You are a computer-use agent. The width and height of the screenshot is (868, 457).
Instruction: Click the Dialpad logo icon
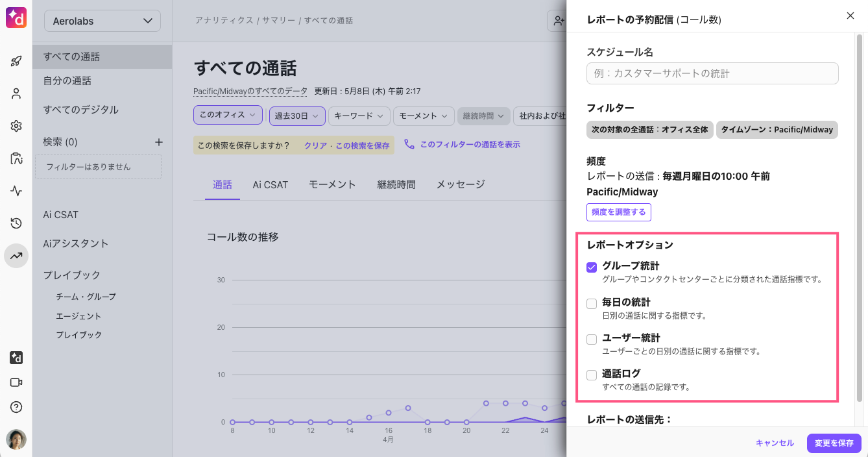16,18
